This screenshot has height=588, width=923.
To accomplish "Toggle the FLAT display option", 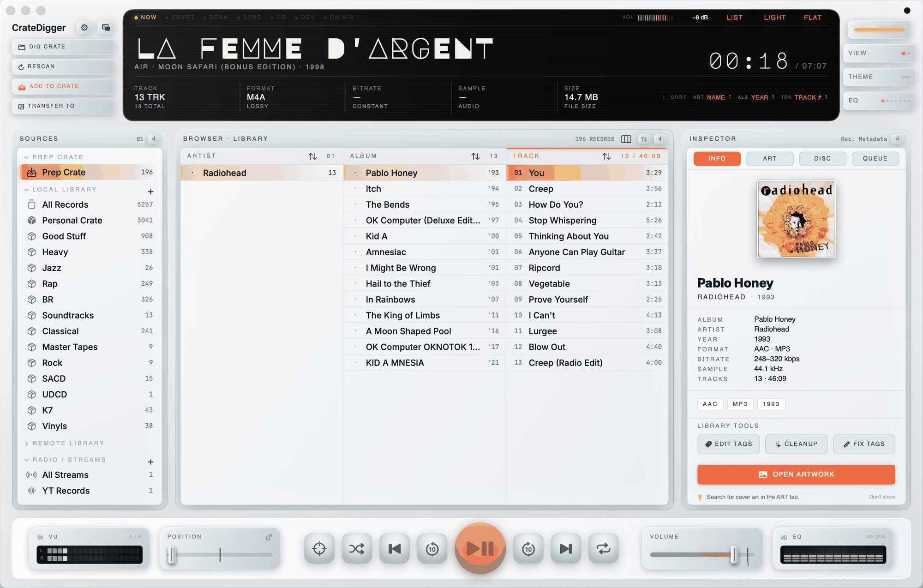I will click(x=813, y=18).
